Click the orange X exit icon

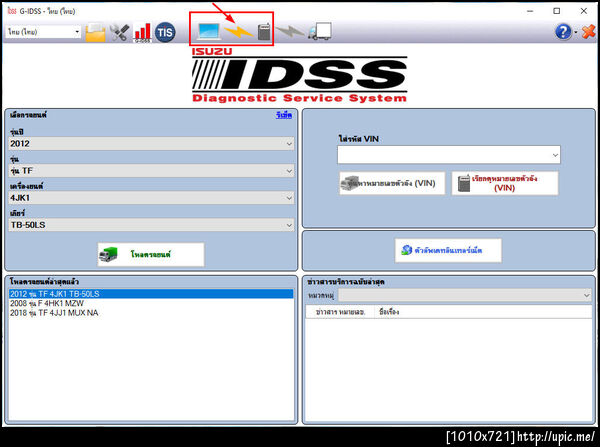click(588, 32)
